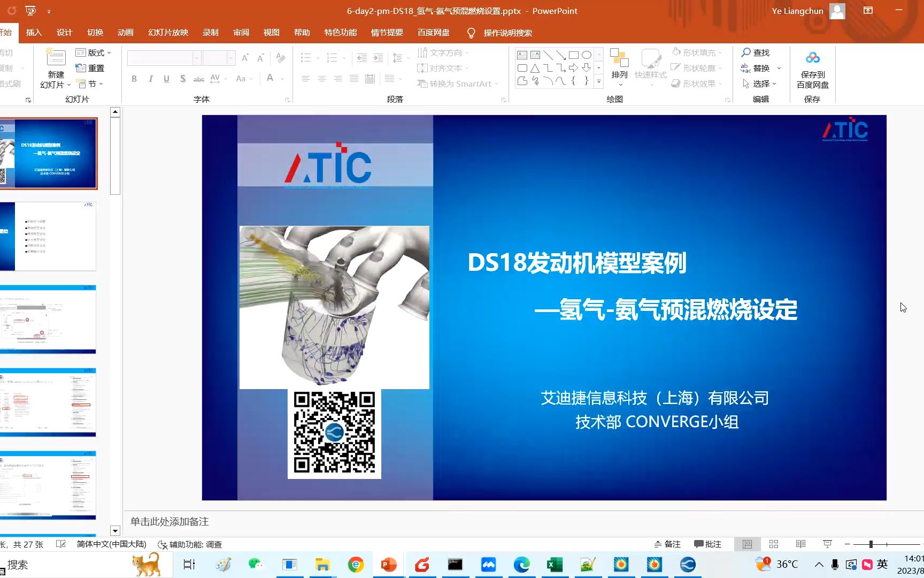Open 对齐文本 align text menu
This screenshot has width=924, height=578.
tap(443, 68)
